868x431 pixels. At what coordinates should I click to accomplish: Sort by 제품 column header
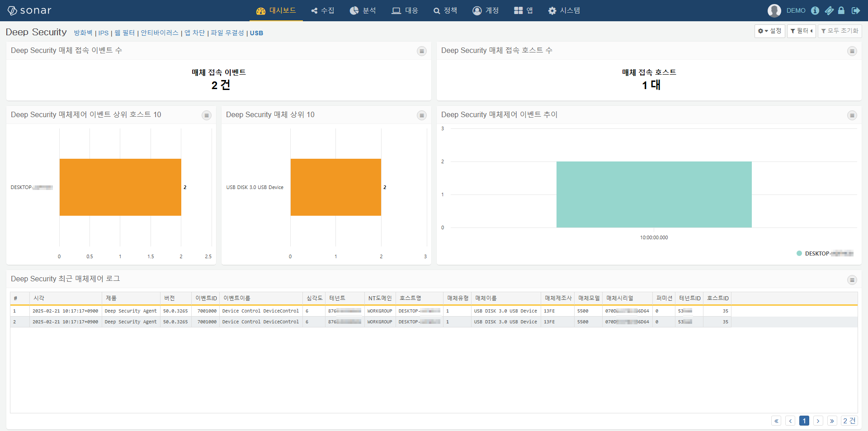131,298
